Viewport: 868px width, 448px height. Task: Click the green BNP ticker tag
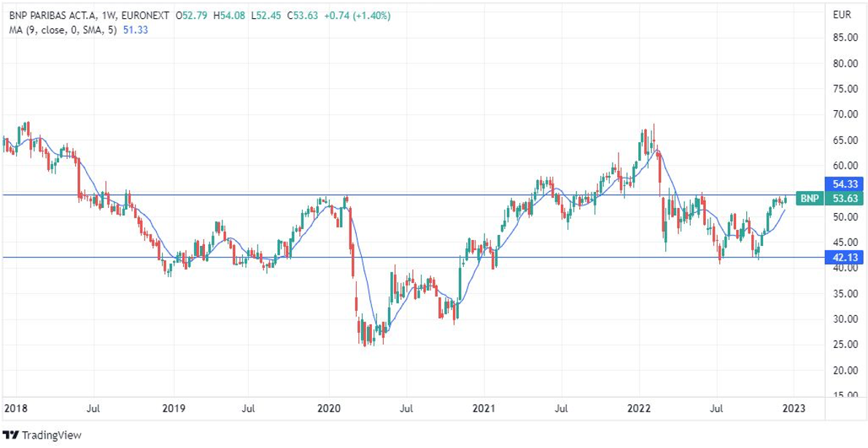(808, 198)
